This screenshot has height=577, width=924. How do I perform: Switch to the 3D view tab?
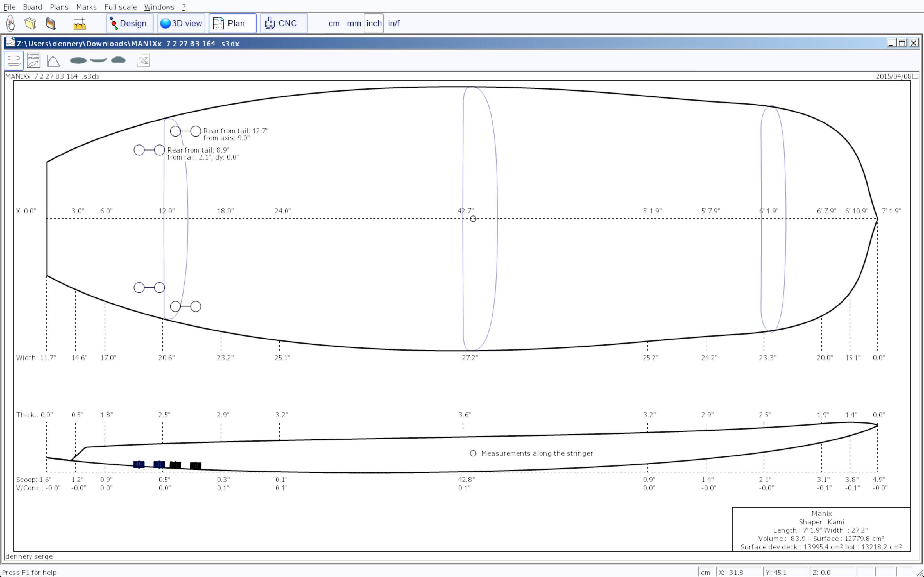point(181,23)
